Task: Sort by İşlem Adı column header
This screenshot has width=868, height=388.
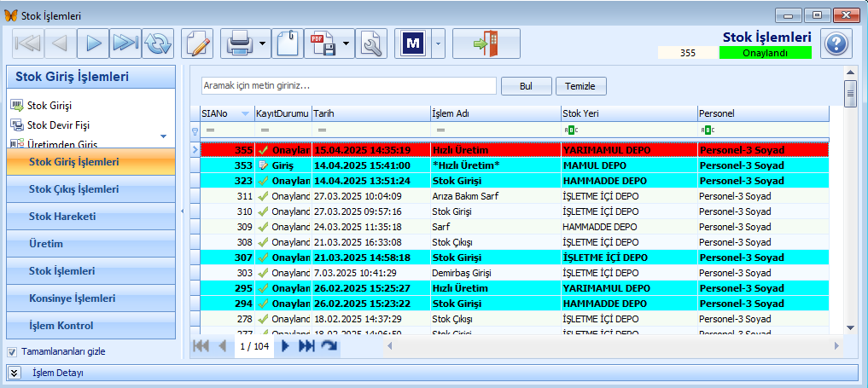Action: click(495, 114)
